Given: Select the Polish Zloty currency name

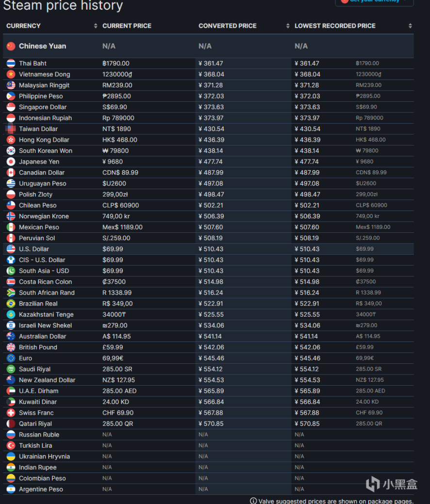Looking at the screenshot, I should [x=35, y=195].
